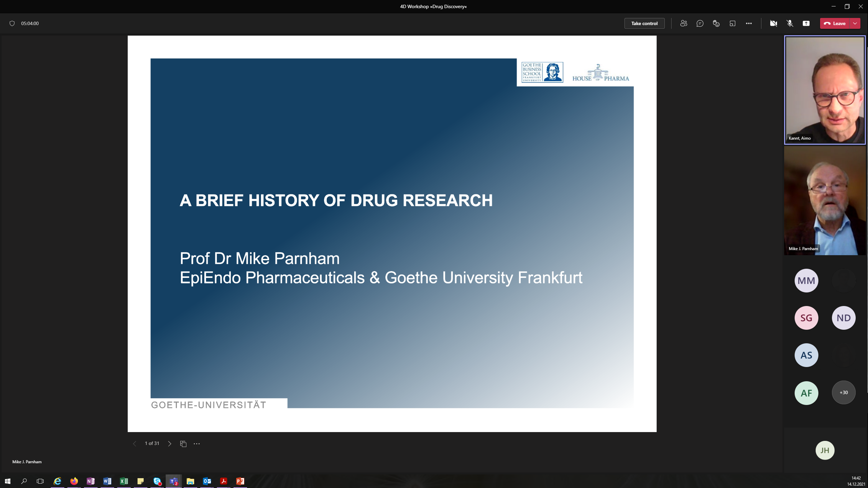Click the meeting security shield icon
The width and height of the screenshot is (868, 488).
pos(12,23)
